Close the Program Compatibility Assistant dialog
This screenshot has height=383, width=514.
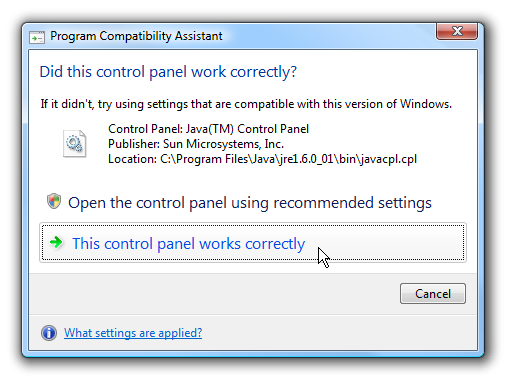[457, 31]
